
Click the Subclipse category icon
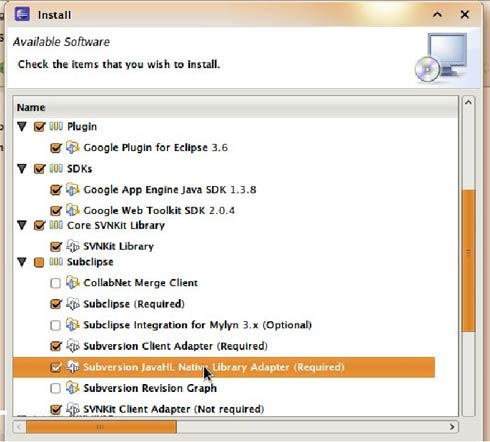point(56,262)
